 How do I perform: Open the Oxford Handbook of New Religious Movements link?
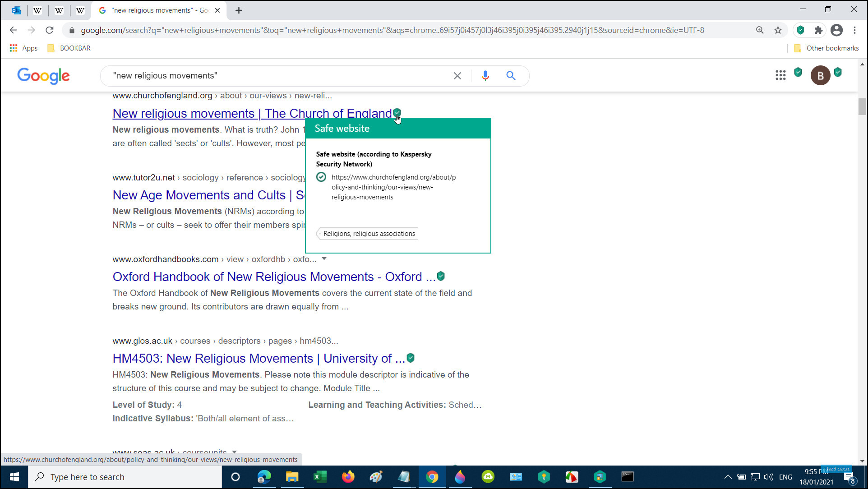273,277
